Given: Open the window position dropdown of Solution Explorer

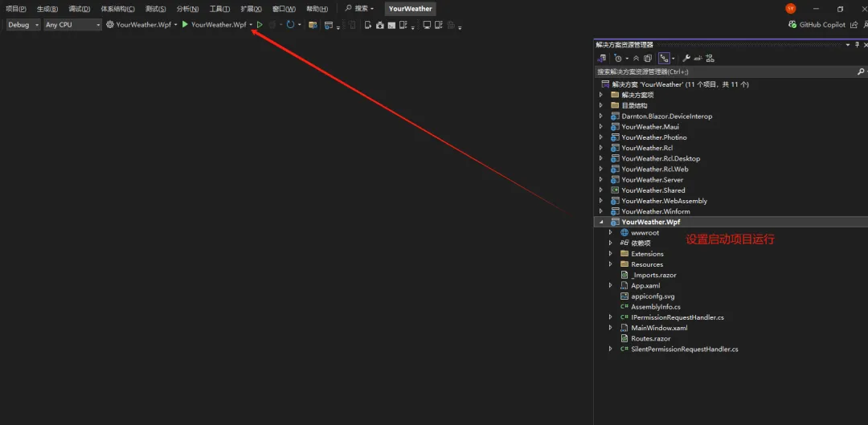Looking at the screenshot, I should [x=848, y=45].
